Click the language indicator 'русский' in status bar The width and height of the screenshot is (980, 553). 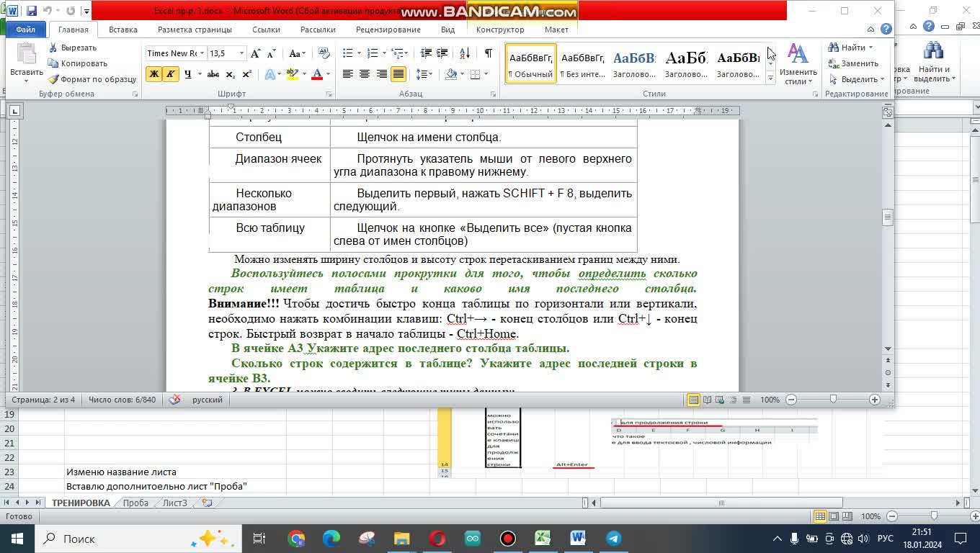point(208,400)
